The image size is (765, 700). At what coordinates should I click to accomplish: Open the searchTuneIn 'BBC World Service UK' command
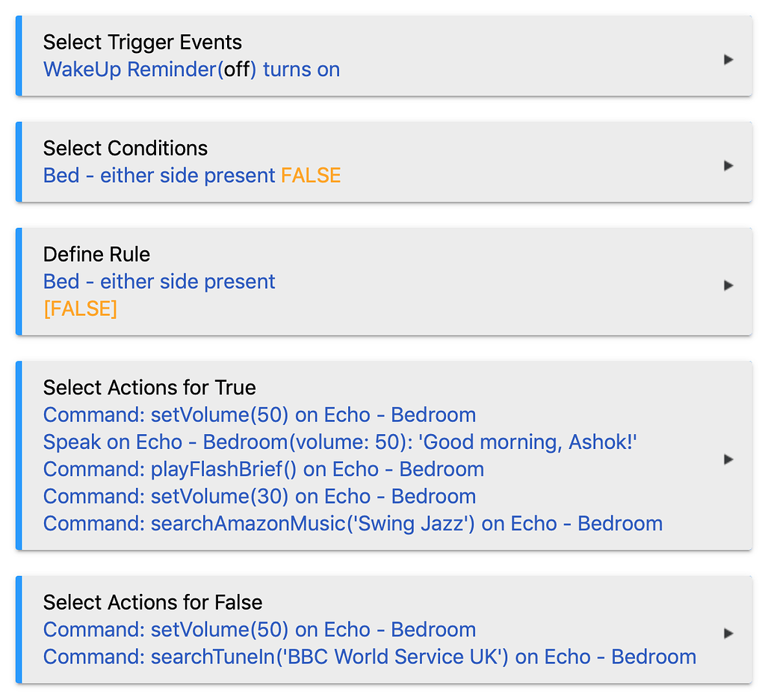pyautogui.click(x=369, y=657)
